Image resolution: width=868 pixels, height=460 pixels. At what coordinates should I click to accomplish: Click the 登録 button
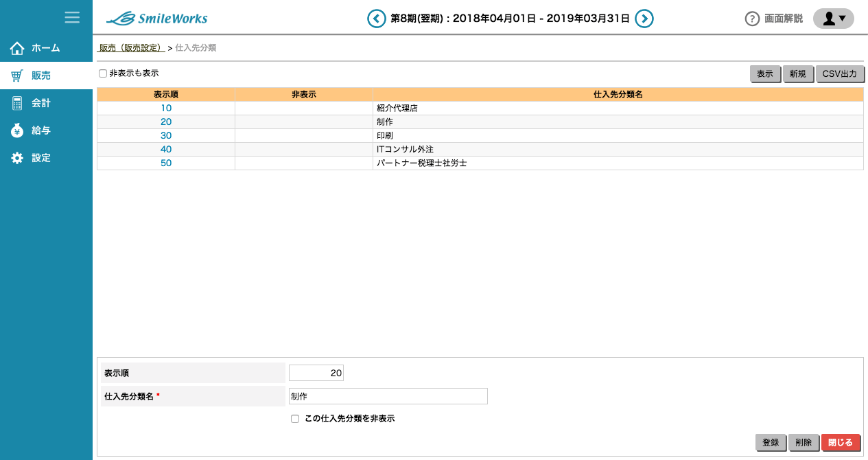point(771,443)
